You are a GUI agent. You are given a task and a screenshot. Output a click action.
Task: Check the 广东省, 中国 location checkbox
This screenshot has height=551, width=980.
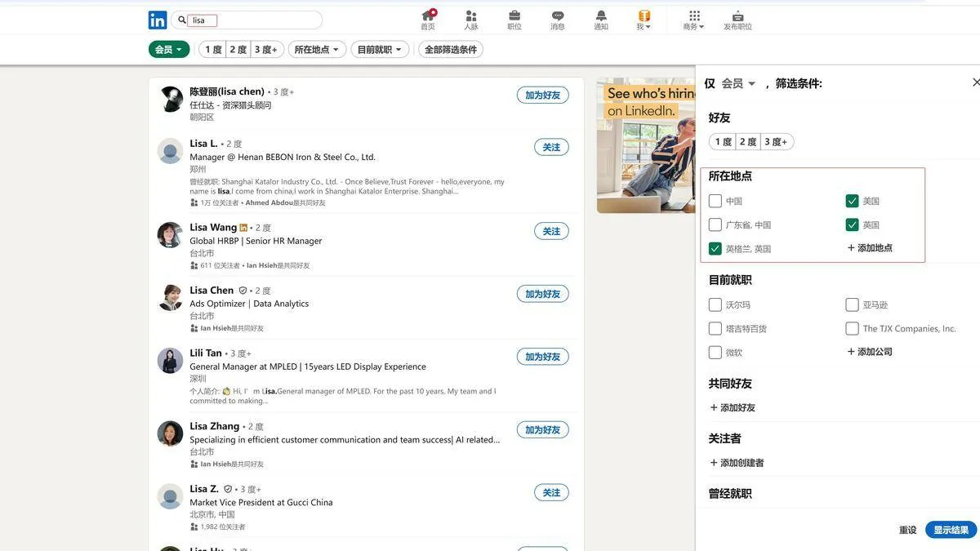tap(715, 224)
